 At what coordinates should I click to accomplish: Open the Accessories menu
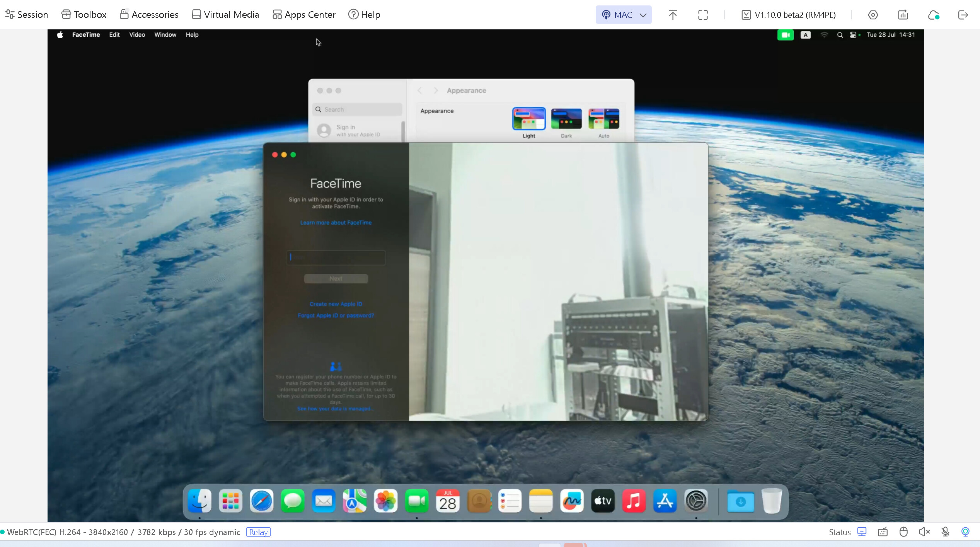point(149,15)
